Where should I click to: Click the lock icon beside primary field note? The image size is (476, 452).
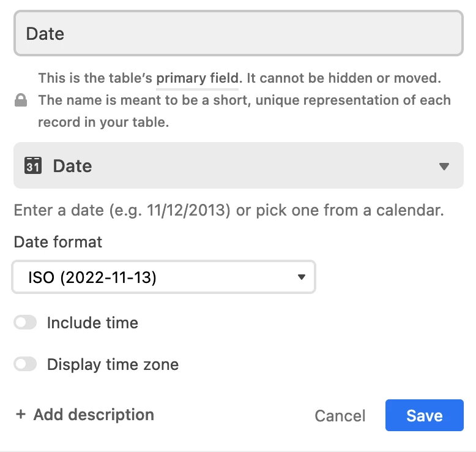(x=21, y=100)
